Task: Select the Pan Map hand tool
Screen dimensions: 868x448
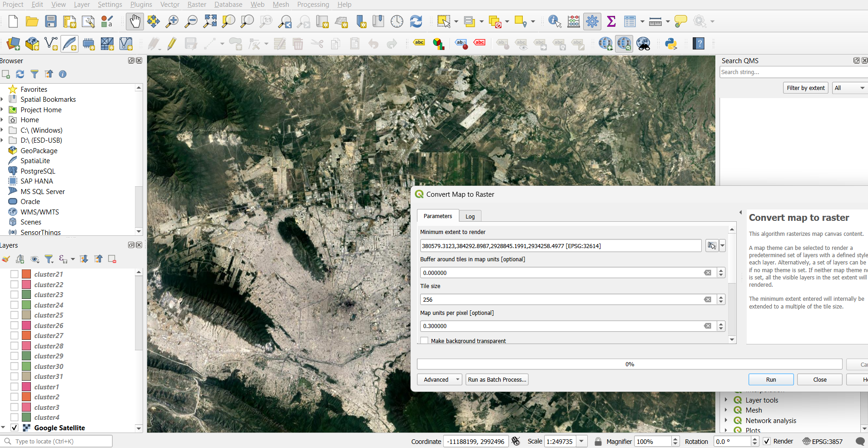Action: [135, 21]
